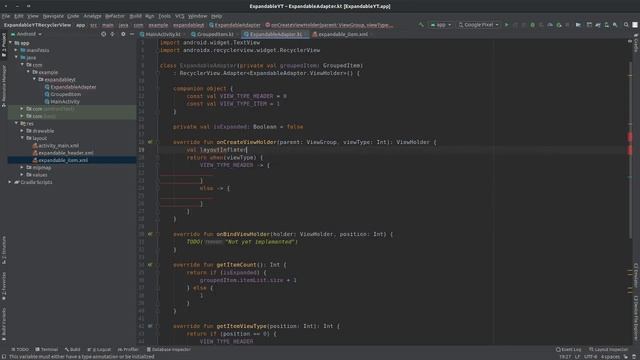Open the Project tool window stripe button
The height and width of the screenshot is (360, 640).
tap(4, 46)
